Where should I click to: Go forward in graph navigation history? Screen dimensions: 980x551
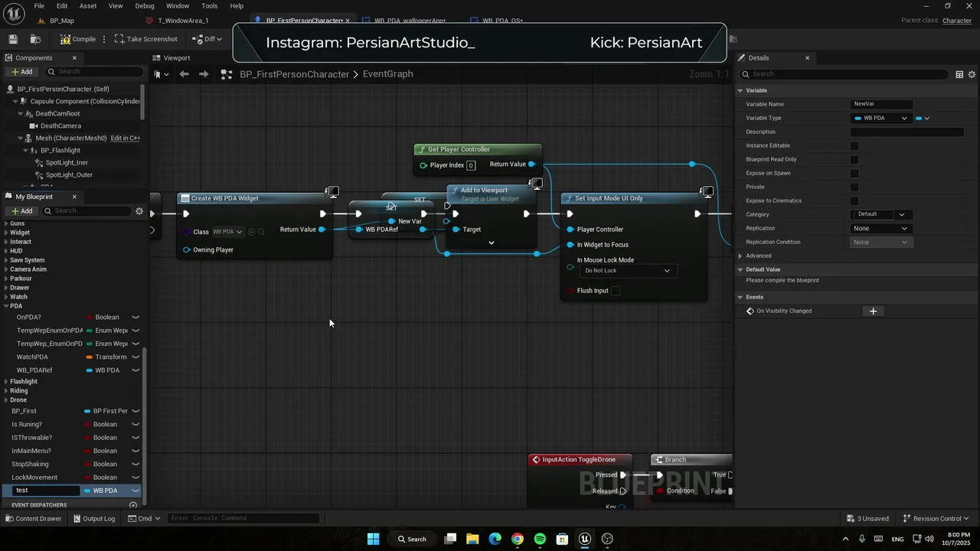[203, 74]
